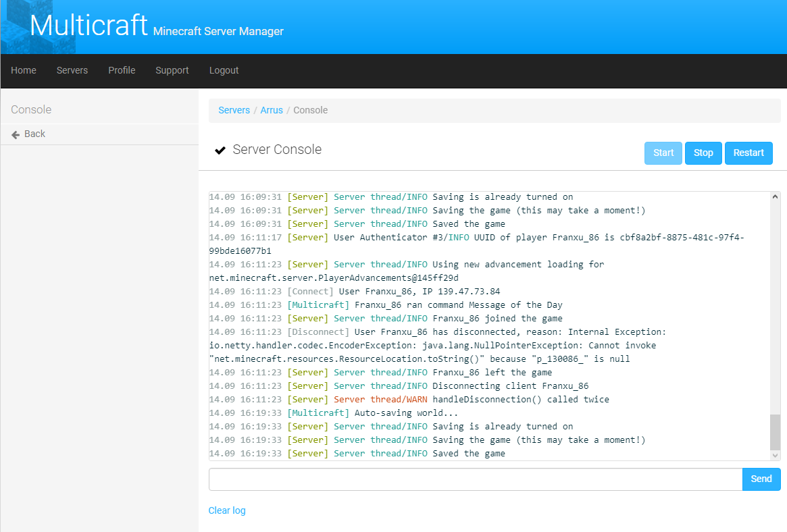Screen dimensions: 787x532
Task: Click the Restart server button
Action: [748, 153]
